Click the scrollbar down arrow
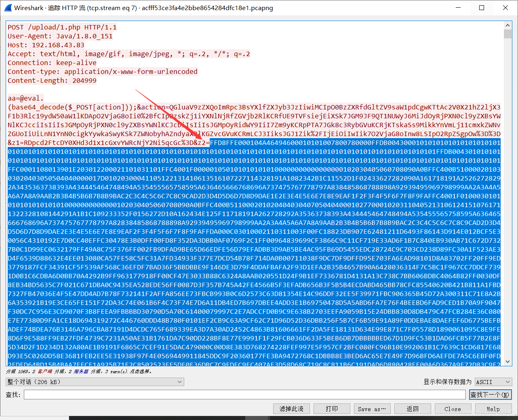Image resolution: width=518 pixels, height=420 pixels. click(x=508, y=362)
